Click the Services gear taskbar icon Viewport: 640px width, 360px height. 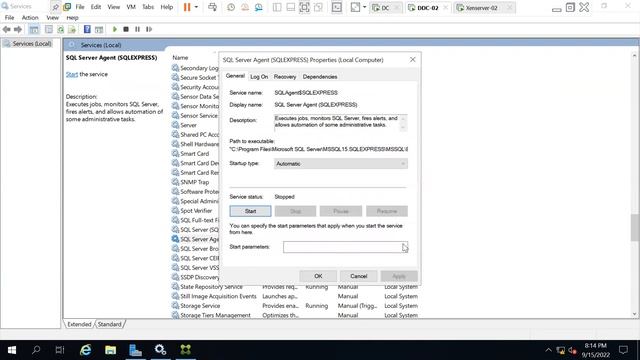coord(160,350)
